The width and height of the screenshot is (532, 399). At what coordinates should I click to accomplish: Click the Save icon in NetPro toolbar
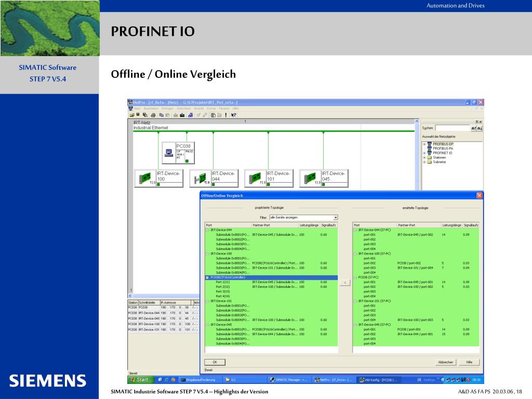click(138, 115)
